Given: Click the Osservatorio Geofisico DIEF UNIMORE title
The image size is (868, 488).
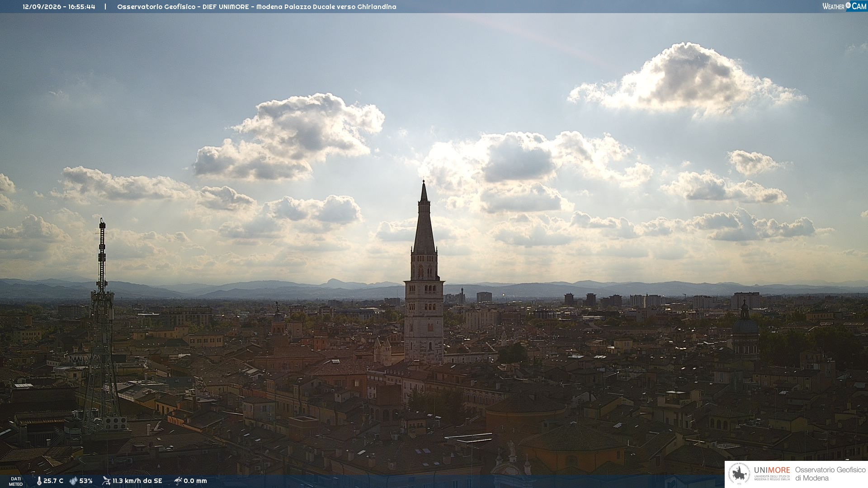Looking at the screenshot, I should click(x=183, y=7).
